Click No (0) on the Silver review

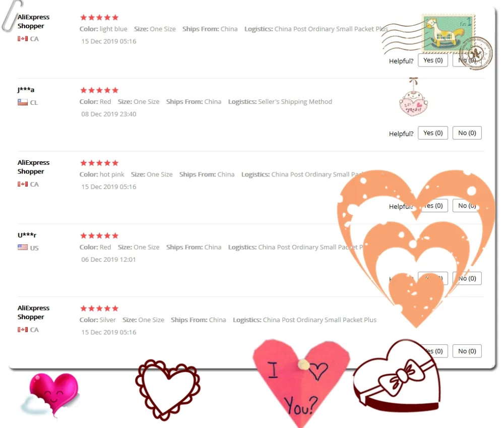(467, 351)
